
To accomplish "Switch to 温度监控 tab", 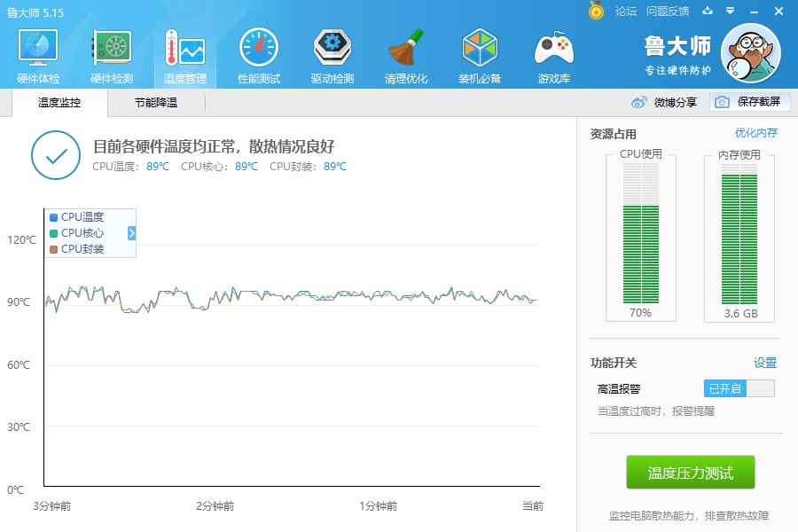I will click(59, 102).
